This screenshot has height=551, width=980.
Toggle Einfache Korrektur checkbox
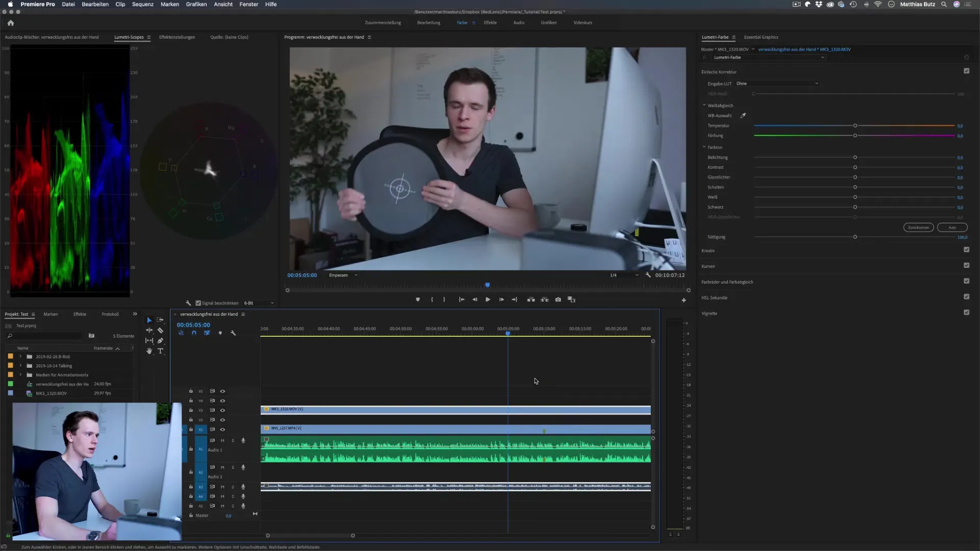[966, 71]
